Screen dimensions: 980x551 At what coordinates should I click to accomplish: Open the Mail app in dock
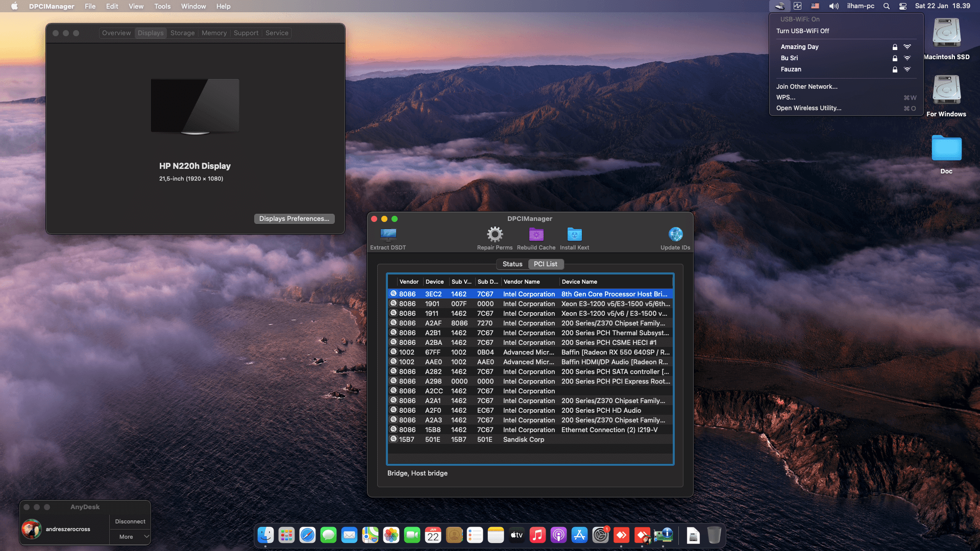click(x=349, y=535)
